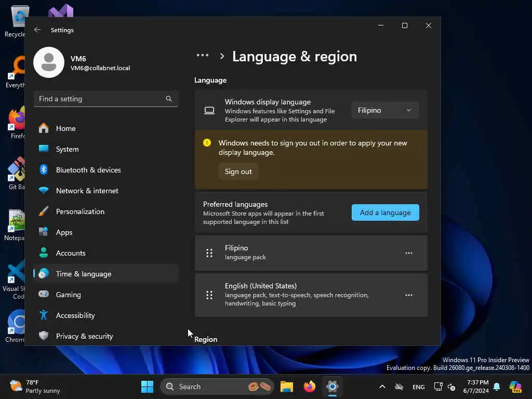Open Accessibility settings category

[x=106, y=315]
